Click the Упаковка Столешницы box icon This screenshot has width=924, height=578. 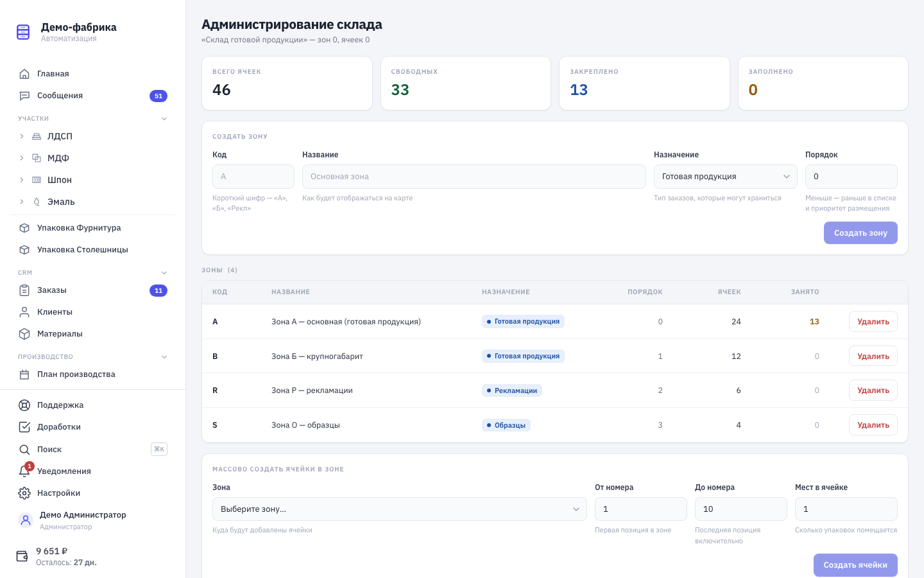point(24,250)
